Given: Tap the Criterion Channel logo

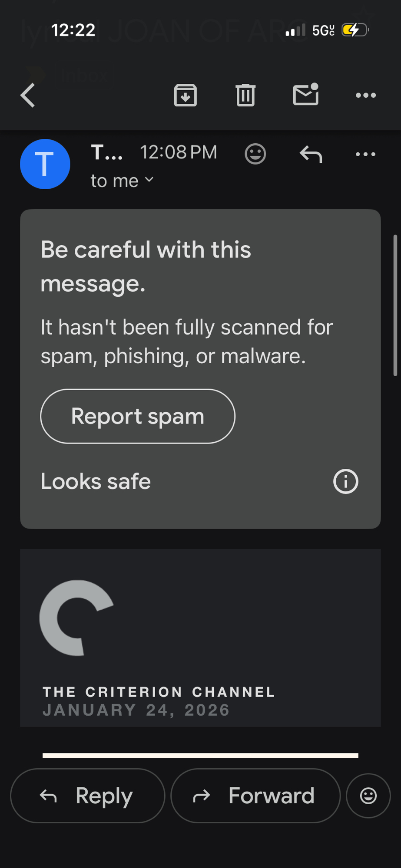Looking at the screenshot, I should pyautogui.click(x=76, y=618).
